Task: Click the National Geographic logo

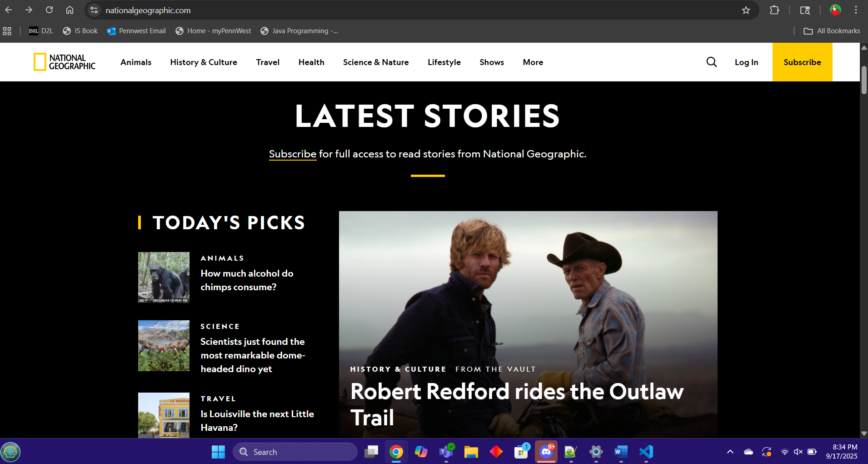Action: (x=65, y=62)
